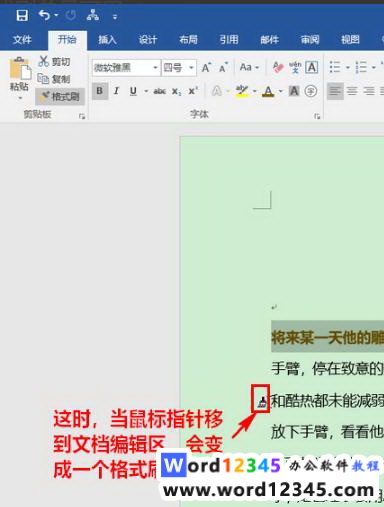Toggle strikethrough abc button
This screenshot has height=507, width=384.
click(x=160, y=91)
